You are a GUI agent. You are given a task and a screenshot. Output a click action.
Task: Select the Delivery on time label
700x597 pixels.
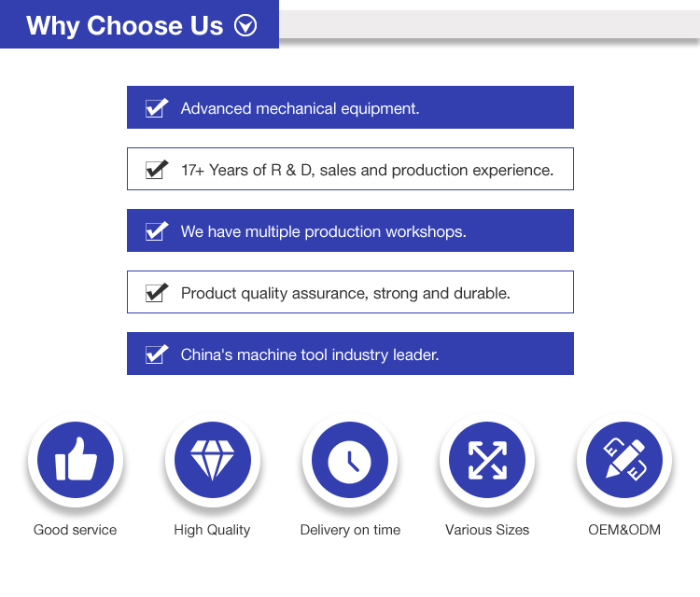pyautogui.click(x=350, y=530)
